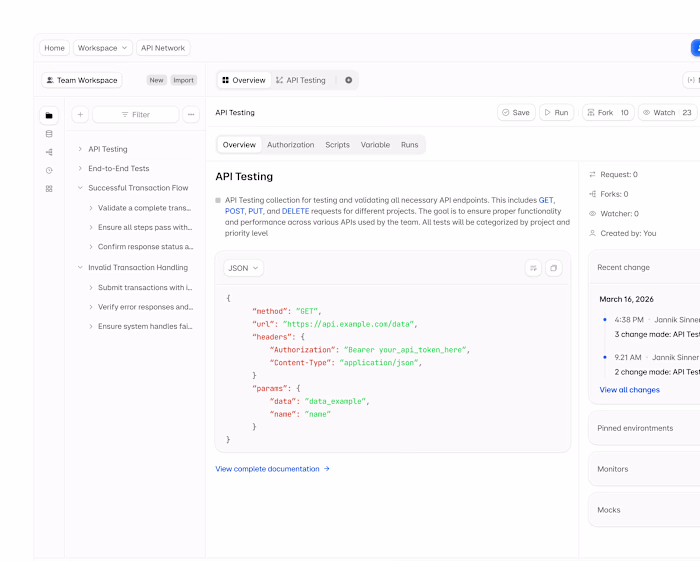Collapse the Successful Transaction Flow folder

(x=80, y=188)
